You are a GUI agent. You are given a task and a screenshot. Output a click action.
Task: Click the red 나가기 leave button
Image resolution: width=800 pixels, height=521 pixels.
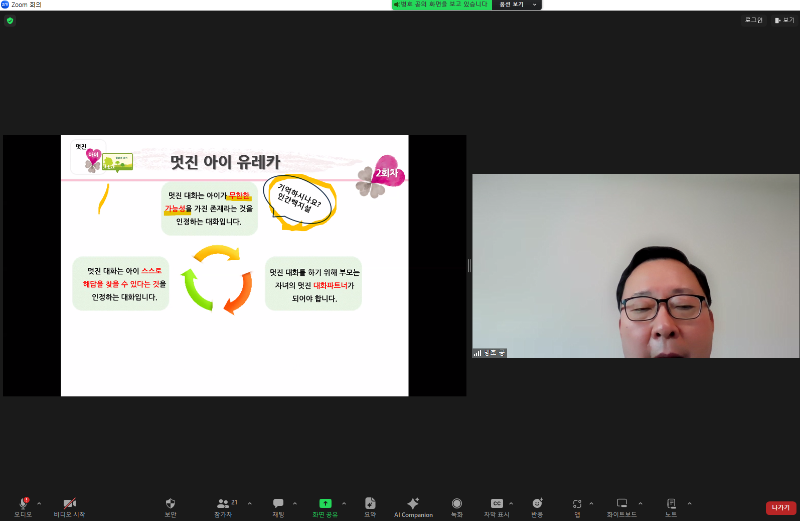(x=781, y=508)
